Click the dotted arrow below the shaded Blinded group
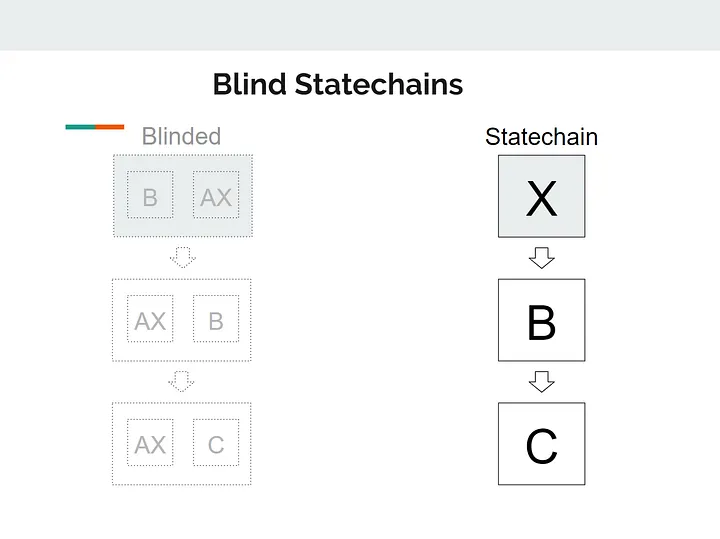This screenshot has width=720, height=539. click(x=182, y=258)
